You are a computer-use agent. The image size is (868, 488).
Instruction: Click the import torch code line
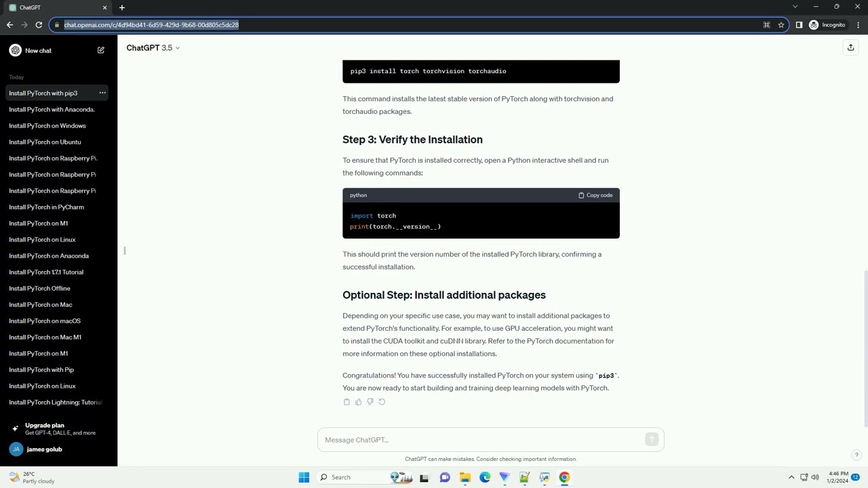pos(373,216)
